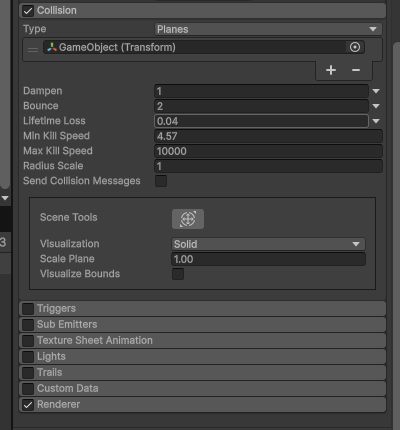Expand the Texture Sheet Animation module
This screenshot has height=430, width=400.
pos(203,340)
